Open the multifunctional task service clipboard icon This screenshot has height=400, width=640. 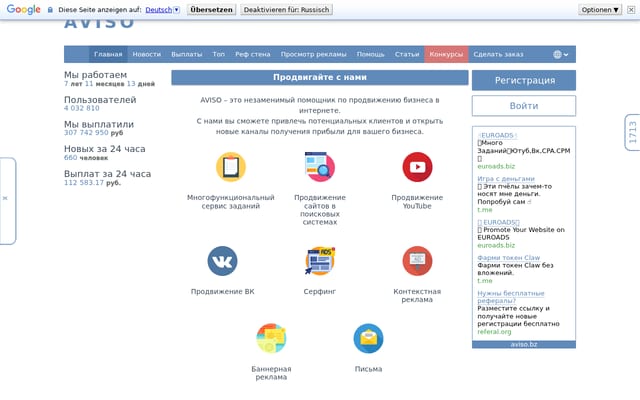(231, 167)
